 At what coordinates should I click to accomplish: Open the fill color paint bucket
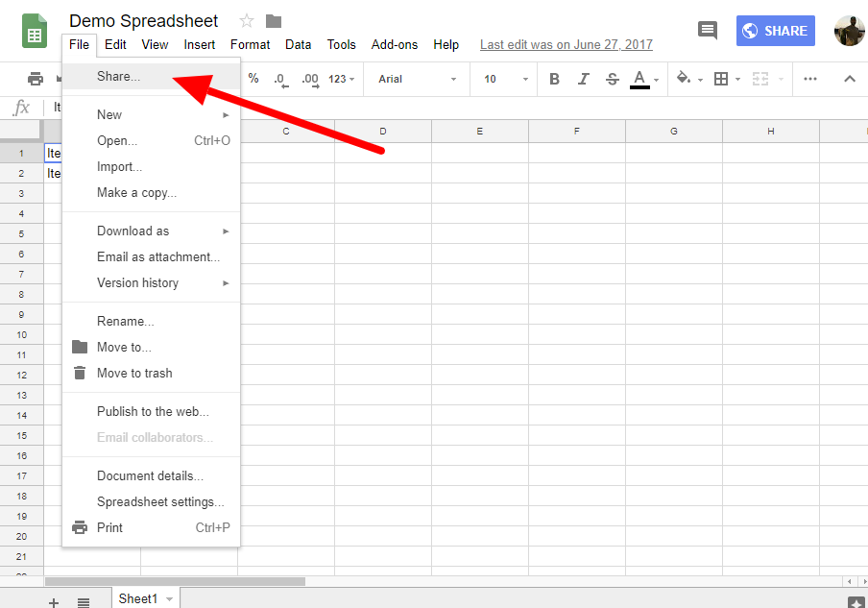684,79
